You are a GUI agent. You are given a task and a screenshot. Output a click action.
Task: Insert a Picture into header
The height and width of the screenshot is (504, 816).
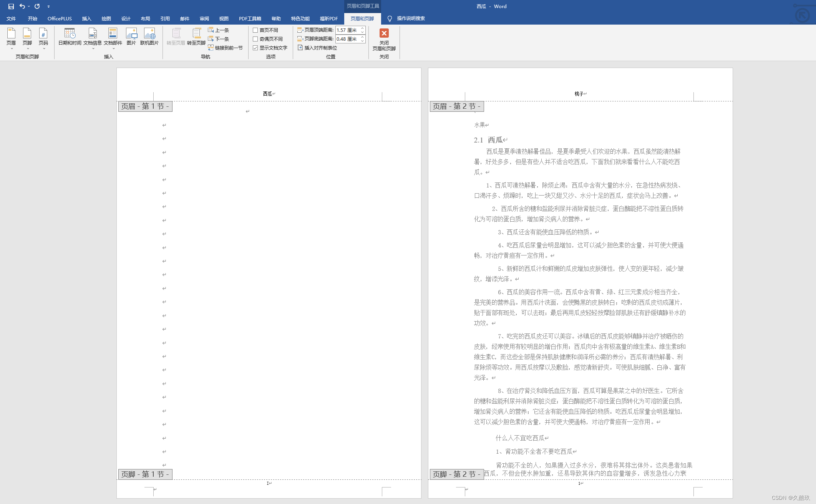(x=131, y=34)
